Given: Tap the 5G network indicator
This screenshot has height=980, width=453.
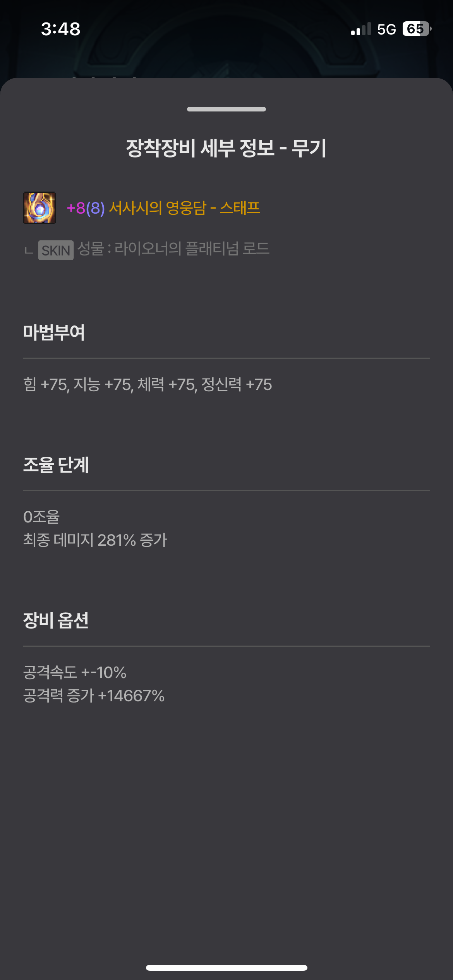Looking at the screenshot, I should [386, 29].
